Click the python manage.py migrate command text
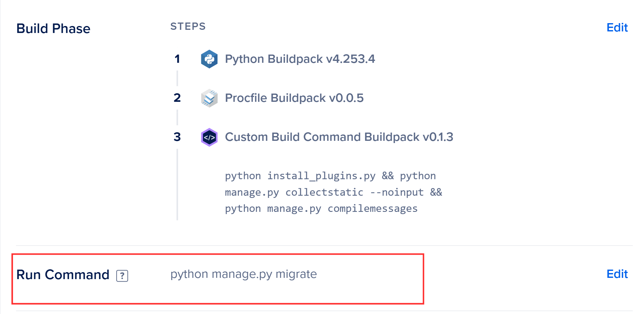Image resolution: width=644 pixels, height=314 pixels. (x=244, y=274)
